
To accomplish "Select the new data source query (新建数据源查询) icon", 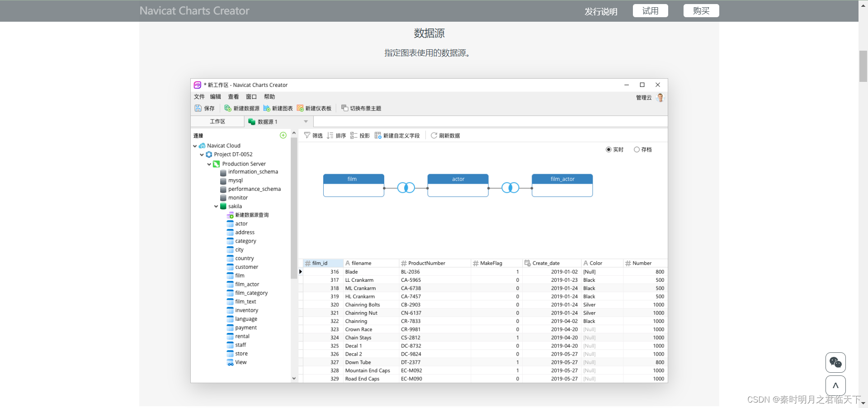I will tap(231, 215).
